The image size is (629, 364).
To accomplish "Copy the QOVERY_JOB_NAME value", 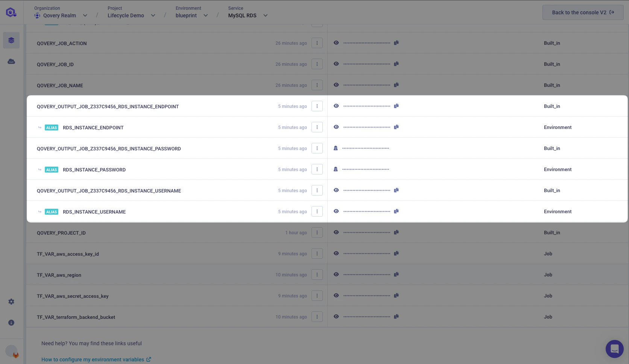I will [x=396, y=85].
